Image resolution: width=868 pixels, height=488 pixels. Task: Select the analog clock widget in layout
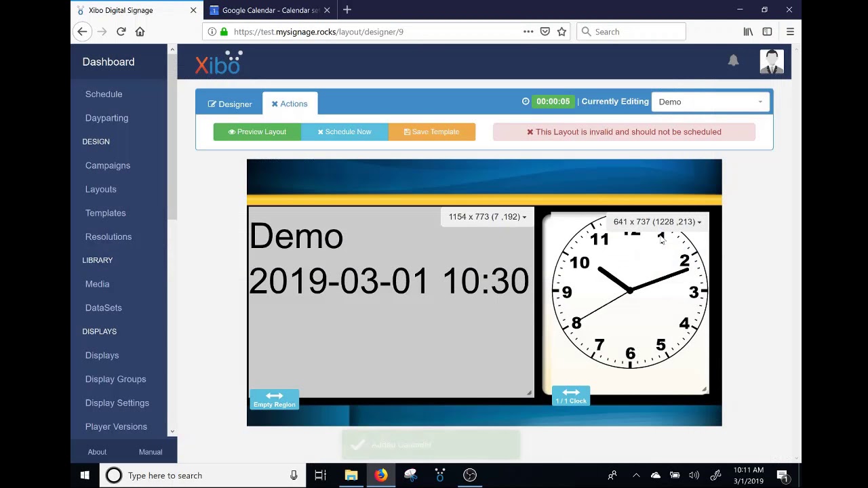(630, 292)
